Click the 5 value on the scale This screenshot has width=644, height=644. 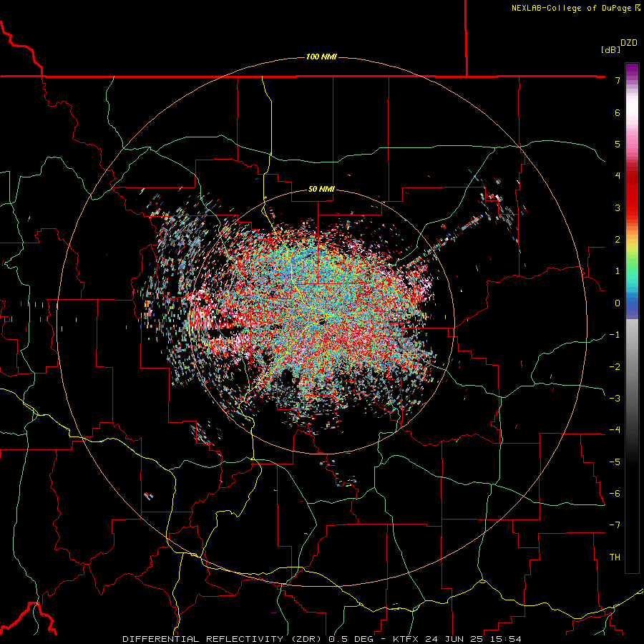618,144
